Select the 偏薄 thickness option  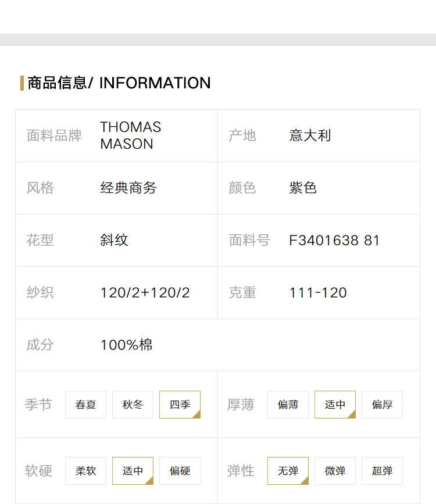288,405
